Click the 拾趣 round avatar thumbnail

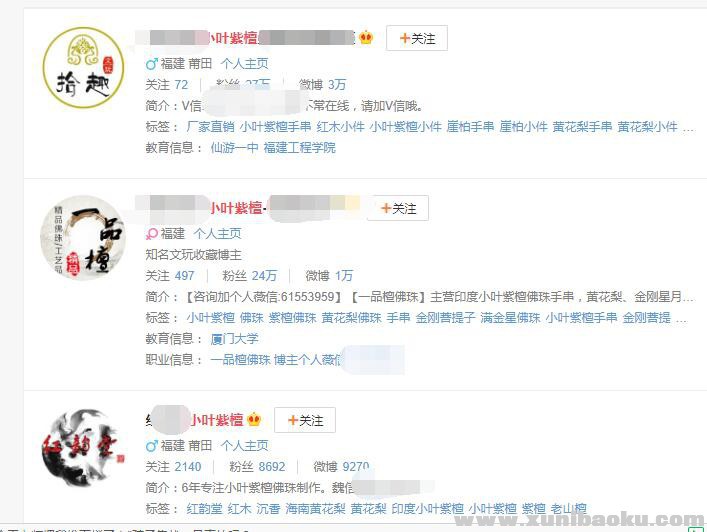pos(83,68)
